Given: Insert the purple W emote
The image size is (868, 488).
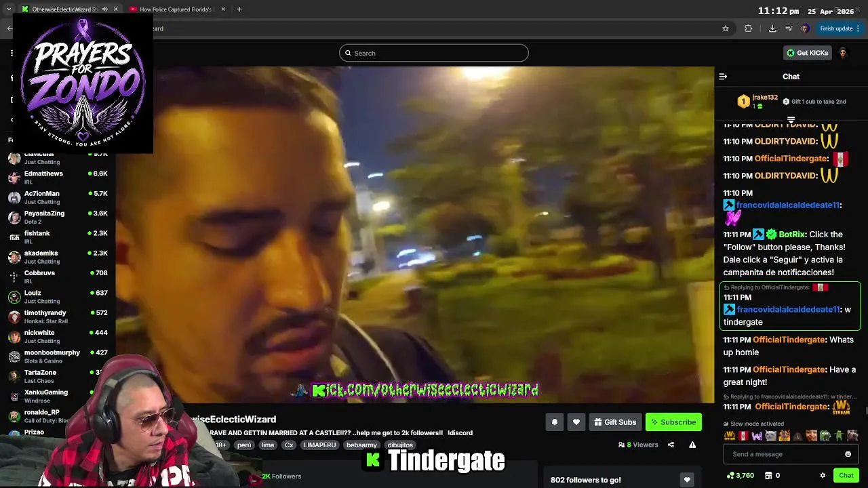Looking at the screenshot, I should point(757,436).
